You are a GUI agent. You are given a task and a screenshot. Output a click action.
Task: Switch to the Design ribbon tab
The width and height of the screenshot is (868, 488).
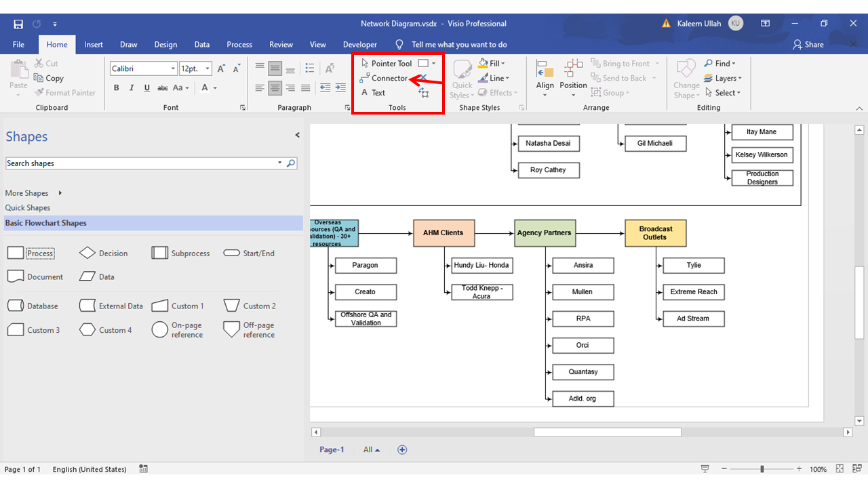click(165, 44)
